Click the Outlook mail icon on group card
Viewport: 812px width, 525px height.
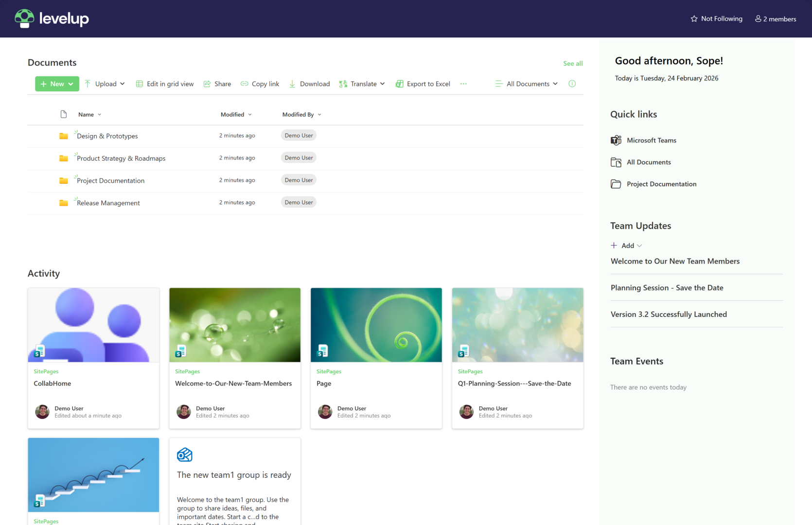pos(185,455)
